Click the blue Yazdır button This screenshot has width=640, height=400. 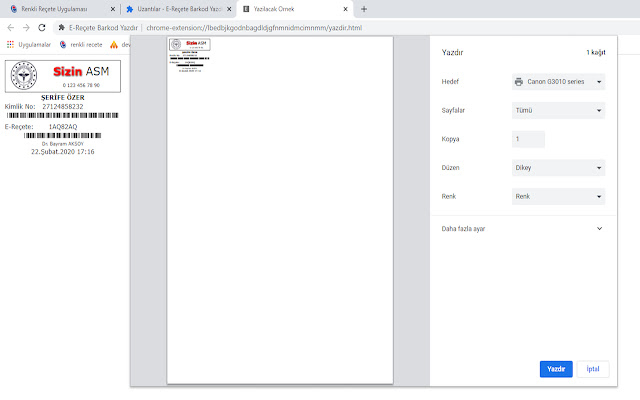pyautogui.click(x=556, y=369)
